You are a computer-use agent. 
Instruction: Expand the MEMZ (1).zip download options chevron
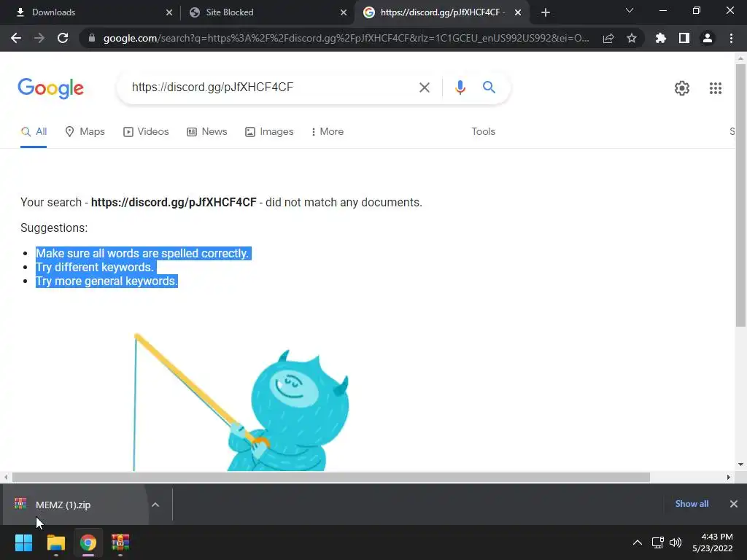[155, 505]
